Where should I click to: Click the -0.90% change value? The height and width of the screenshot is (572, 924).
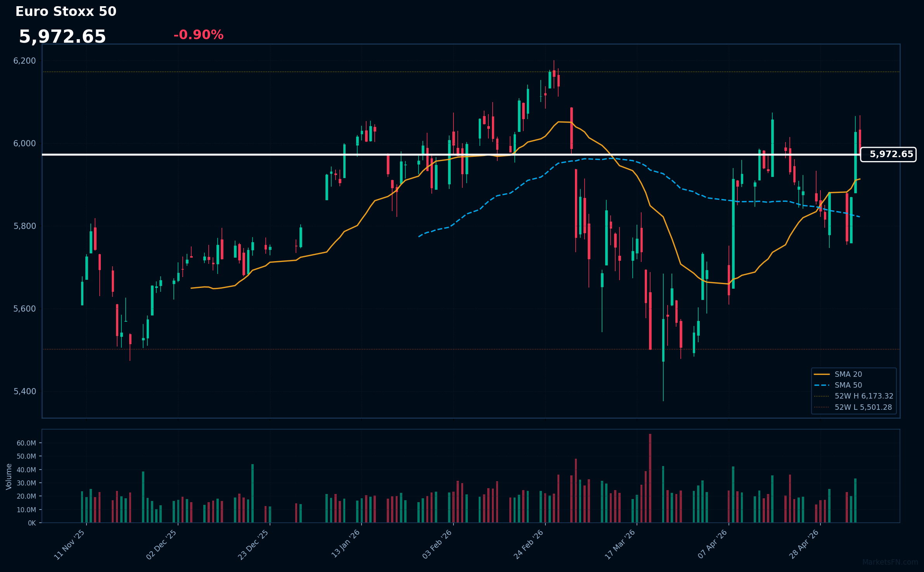point(199,35)
